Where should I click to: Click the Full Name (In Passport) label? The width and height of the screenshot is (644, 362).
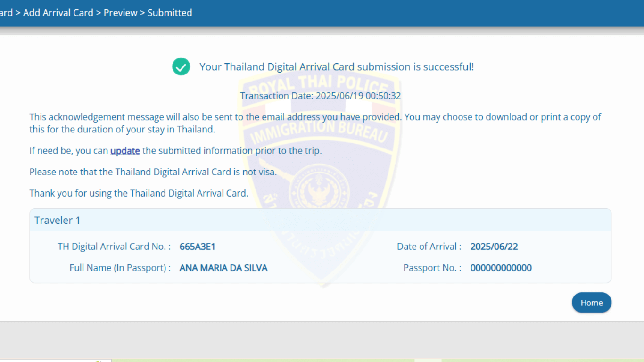tap(120, 268)
